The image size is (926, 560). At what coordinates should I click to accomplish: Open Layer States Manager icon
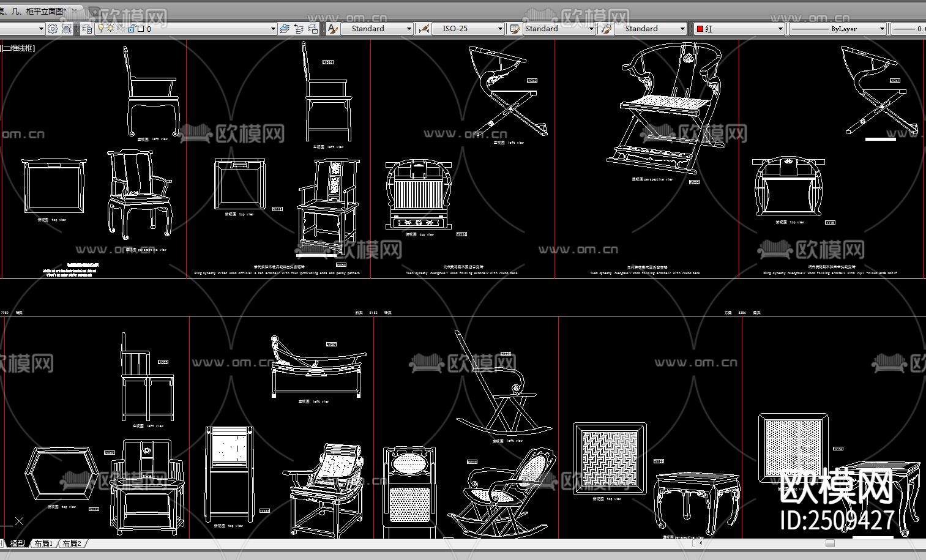click(x=313, y=29)
